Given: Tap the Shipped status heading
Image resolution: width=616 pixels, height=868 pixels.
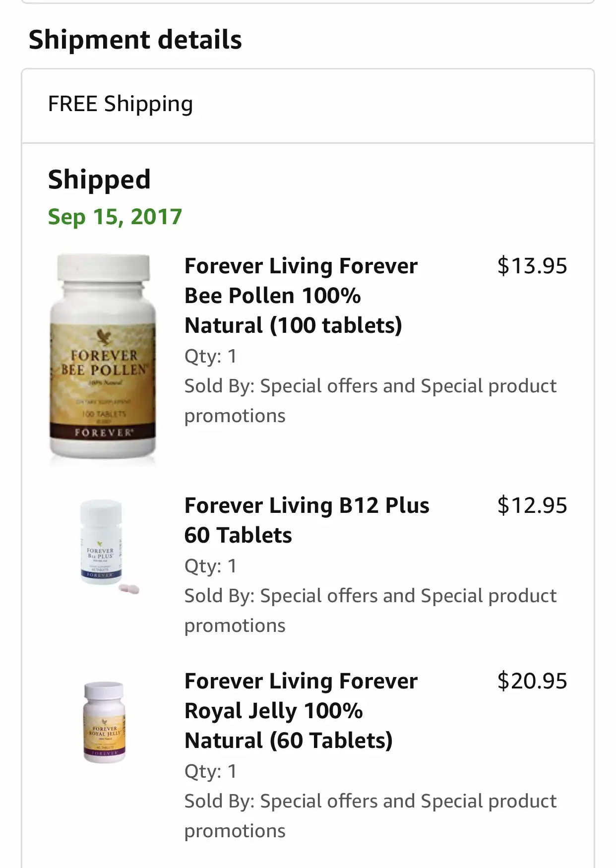Looking at the screenshot, I should pyautogui.click(x=99, y=180).
